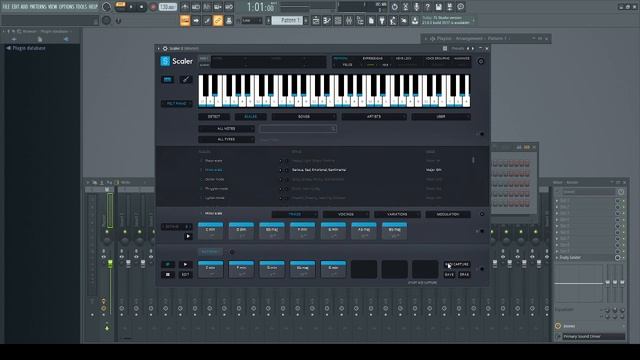Click the DRAG button in Scaler
This screenshot has height=360, width=640.
click(x=464, y=275)
